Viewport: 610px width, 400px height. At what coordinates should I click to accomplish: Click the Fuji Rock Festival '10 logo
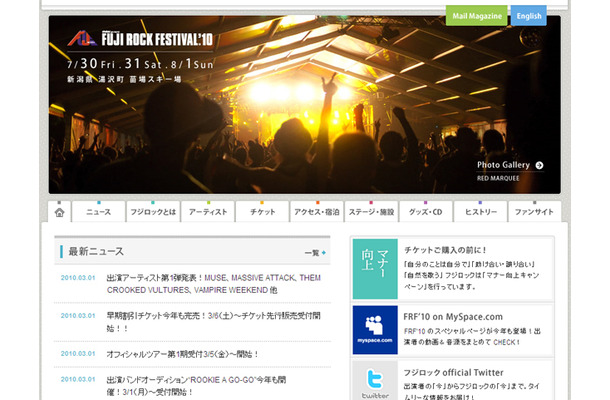tap(140, 39)
